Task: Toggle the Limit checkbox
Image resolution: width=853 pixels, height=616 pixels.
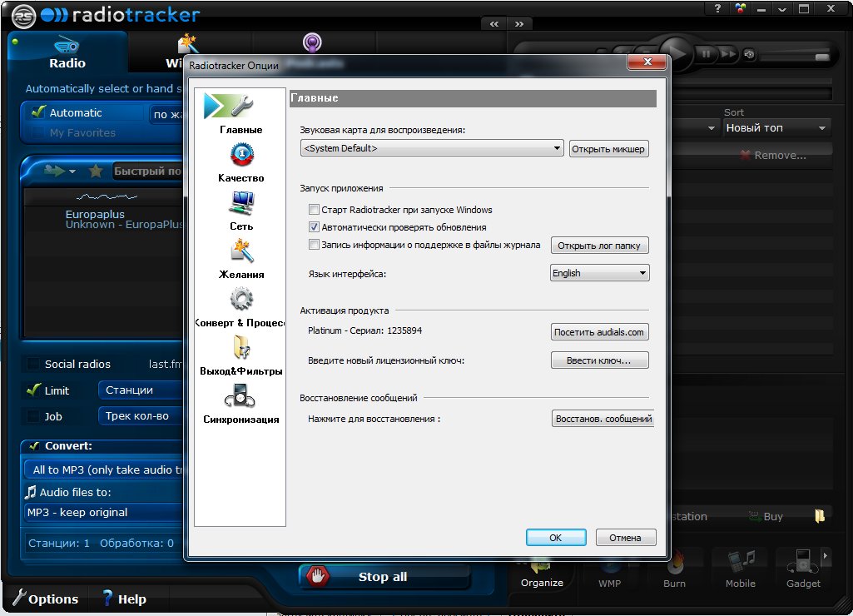Action: point(33,390)
